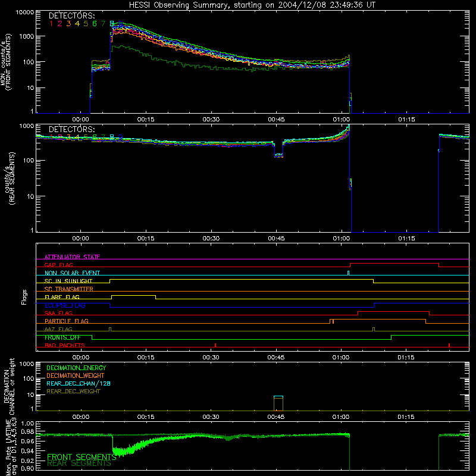The width and height of the screenshot is (476, 476).
Task: Click the raised red GAP_FLAG segment
Action: pos(394,264)
